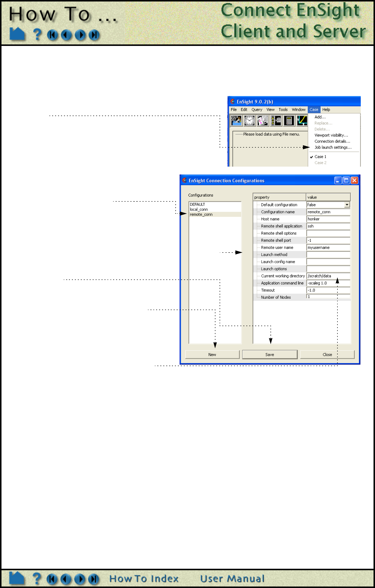The width and height of the screenshot is (375, 588).
Task: Click the empty Launch method value field
Action: [x=328, y=255]
